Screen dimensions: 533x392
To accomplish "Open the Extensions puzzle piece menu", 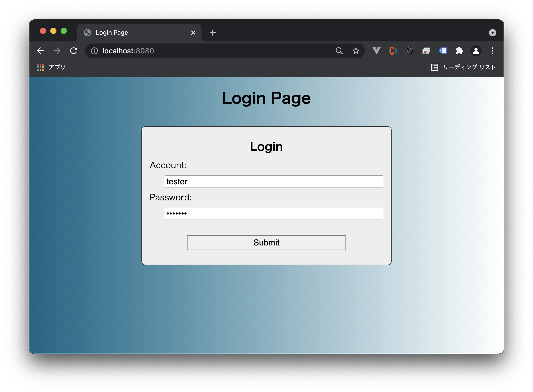I will pyautogui.click(x=459, y=51).
